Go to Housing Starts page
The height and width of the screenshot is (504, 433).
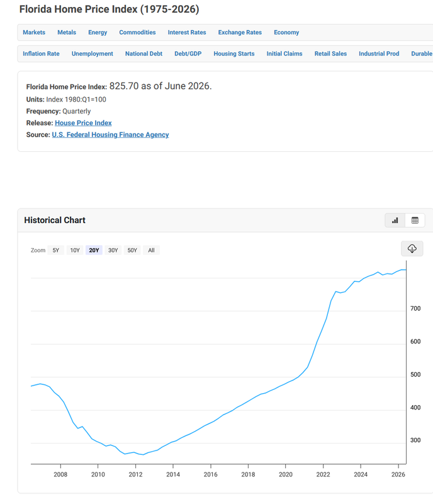coord(234,54)
